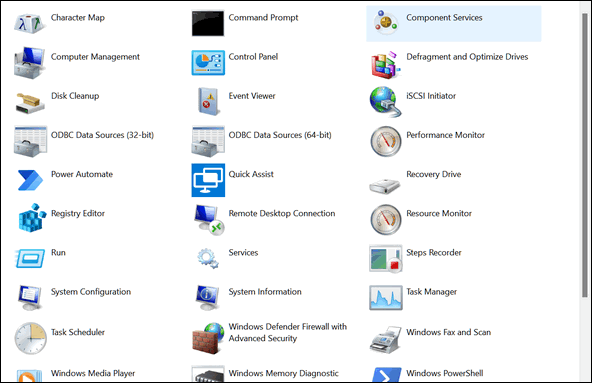The image size is (592, 383).
Task: Launch the Windows Fax and Scan icon
Action: click(385, 340)
